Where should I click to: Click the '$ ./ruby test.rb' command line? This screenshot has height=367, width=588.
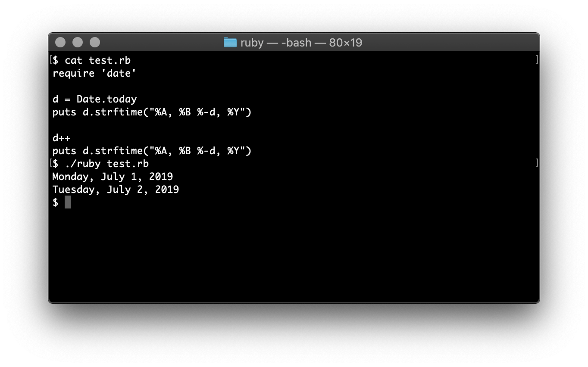click(x=100, y=164)
